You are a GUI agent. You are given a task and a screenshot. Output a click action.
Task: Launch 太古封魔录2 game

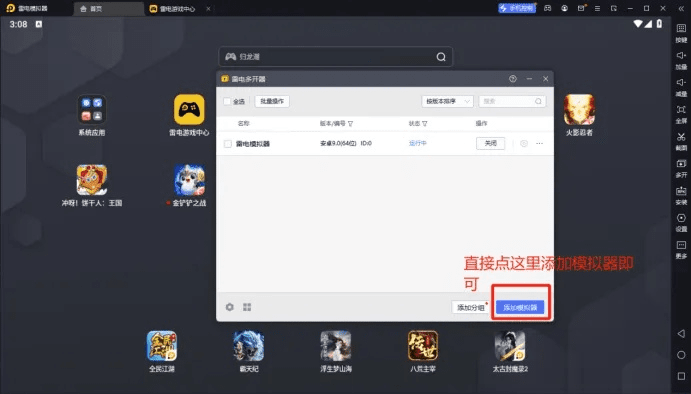510,346
